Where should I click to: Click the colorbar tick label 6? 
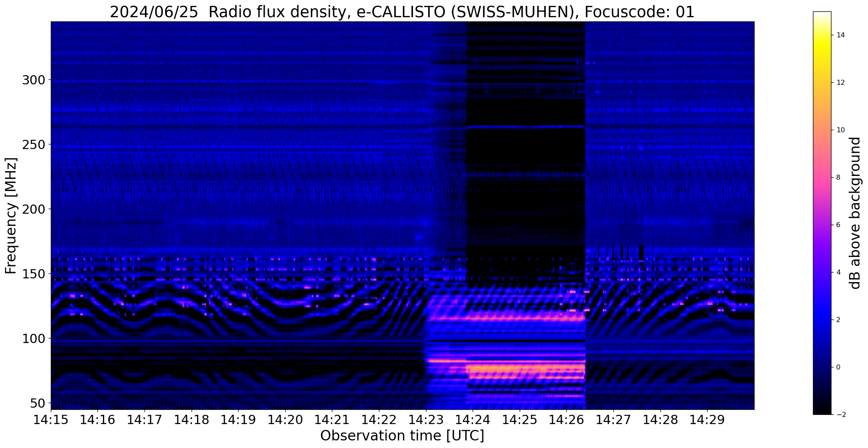coord(839,225)
